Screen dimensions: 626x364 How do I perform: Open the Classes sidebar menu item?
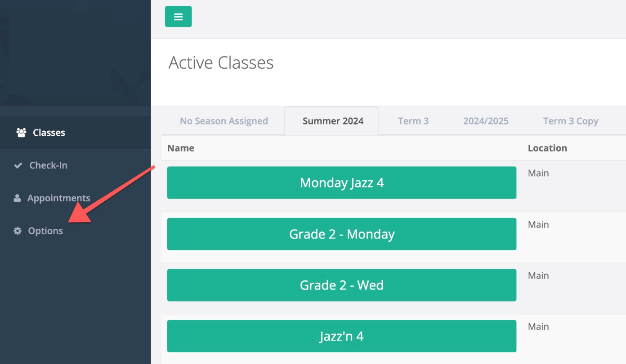point(75,133)
